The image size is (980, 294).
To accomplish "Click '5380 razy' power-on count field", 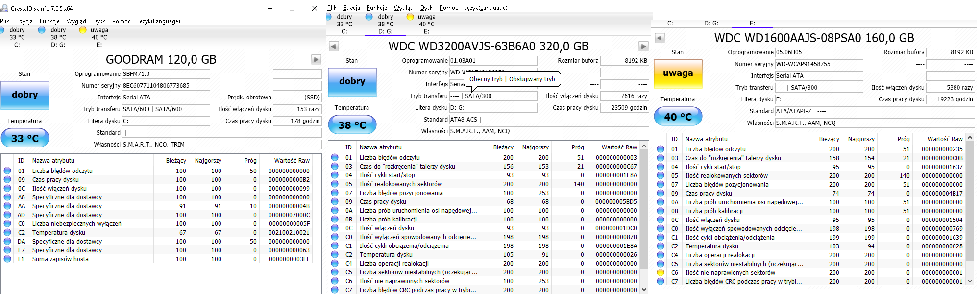I will 950,88.
